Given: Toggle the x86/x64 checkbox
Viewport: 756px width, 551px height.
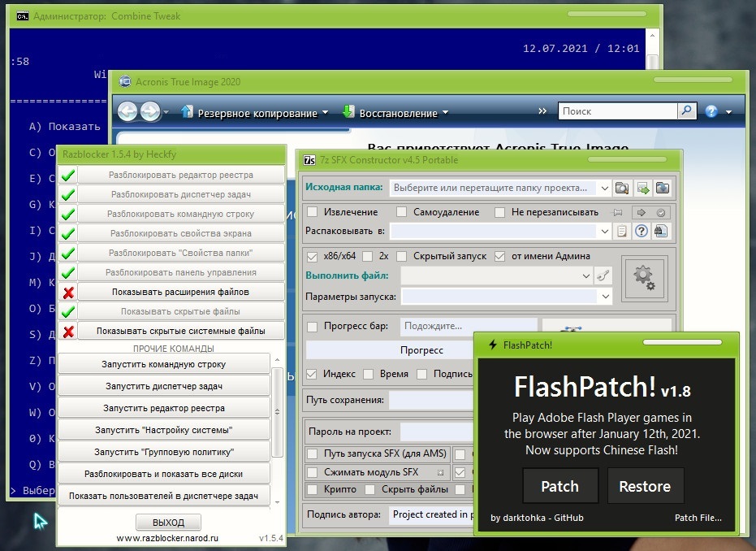Looking at the screenshot, I should click(x=313, y=256).
